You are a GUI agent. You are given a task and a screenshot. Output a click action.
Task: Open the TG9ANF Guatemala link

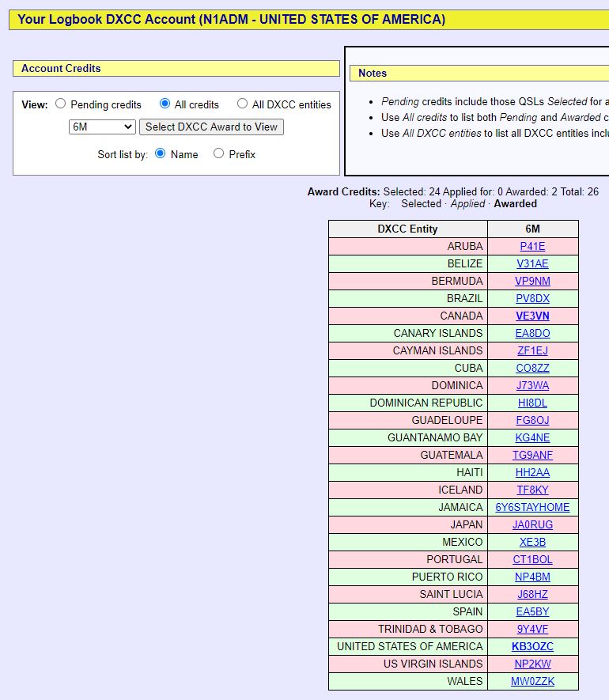[532, 456]
